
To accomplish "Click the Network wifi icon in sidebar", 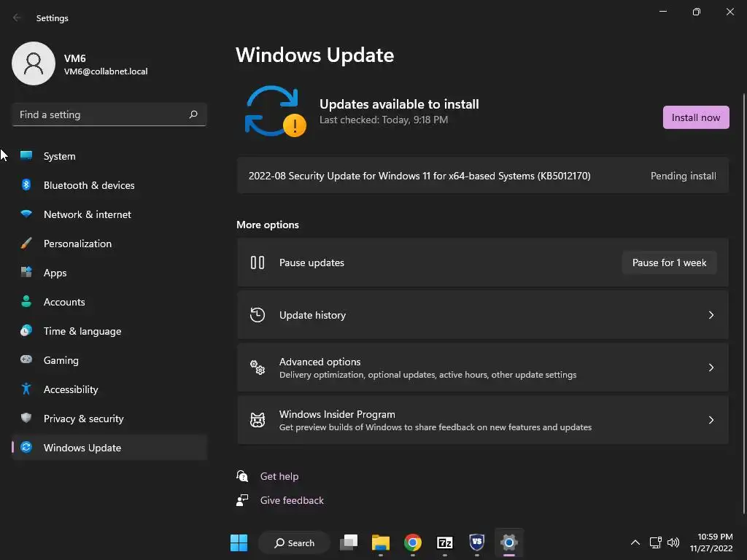I will pyautogui.click(x=26, y=214).
